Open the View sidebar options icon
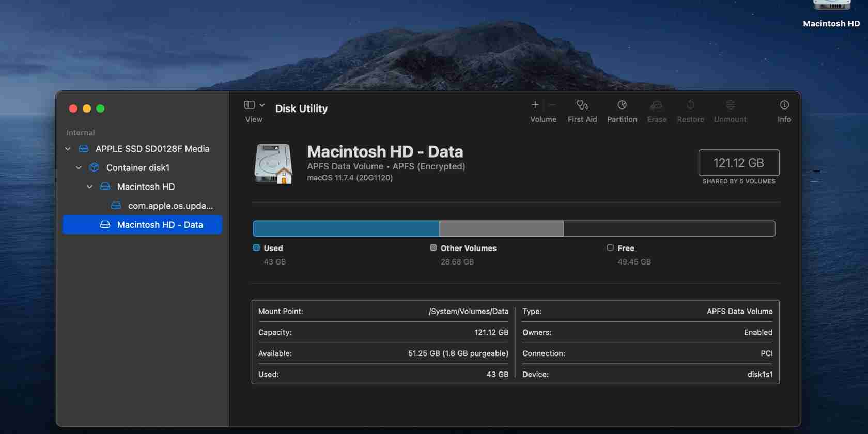Screen dimensions: 868x434 point(250,105)
